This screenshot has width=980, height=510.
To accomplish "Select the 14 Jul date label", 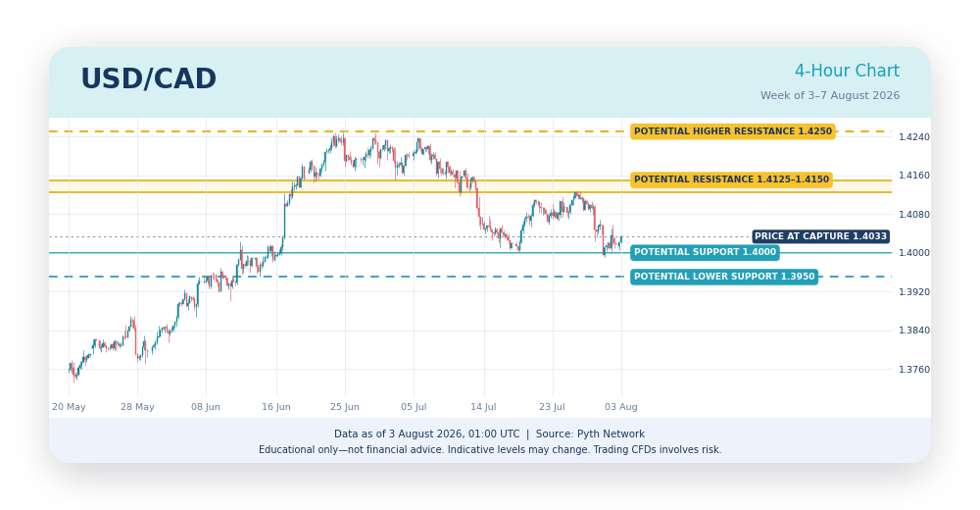I will point(483,407).
